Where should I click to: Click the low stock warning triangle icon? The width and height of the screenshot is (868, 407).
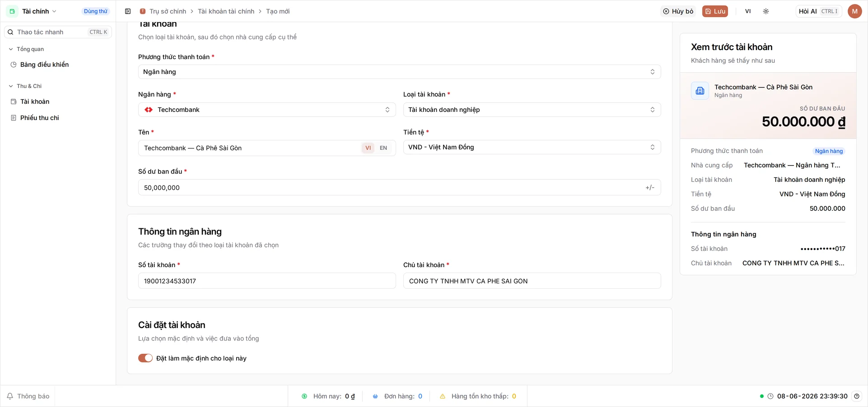coord(443,396)
